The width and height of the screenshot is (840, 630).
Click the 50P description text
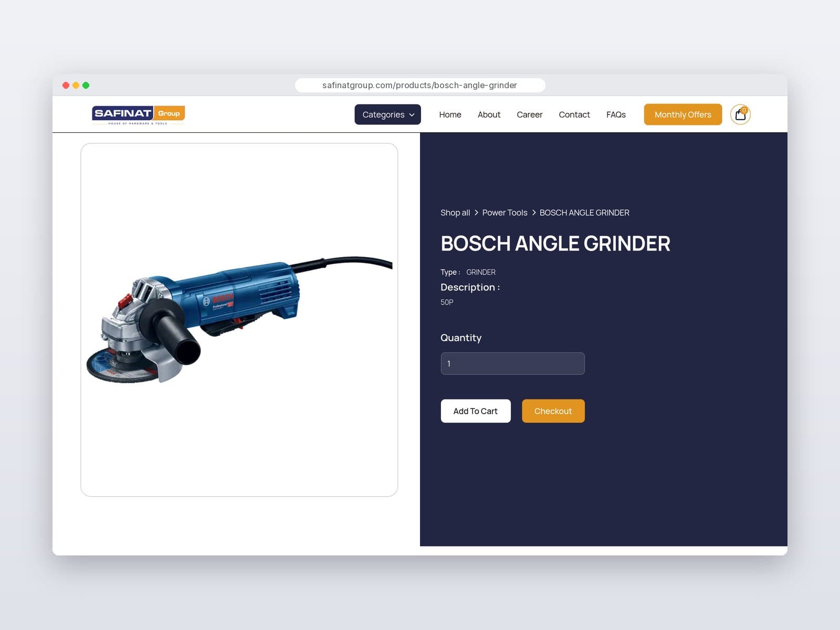[447, 302]
